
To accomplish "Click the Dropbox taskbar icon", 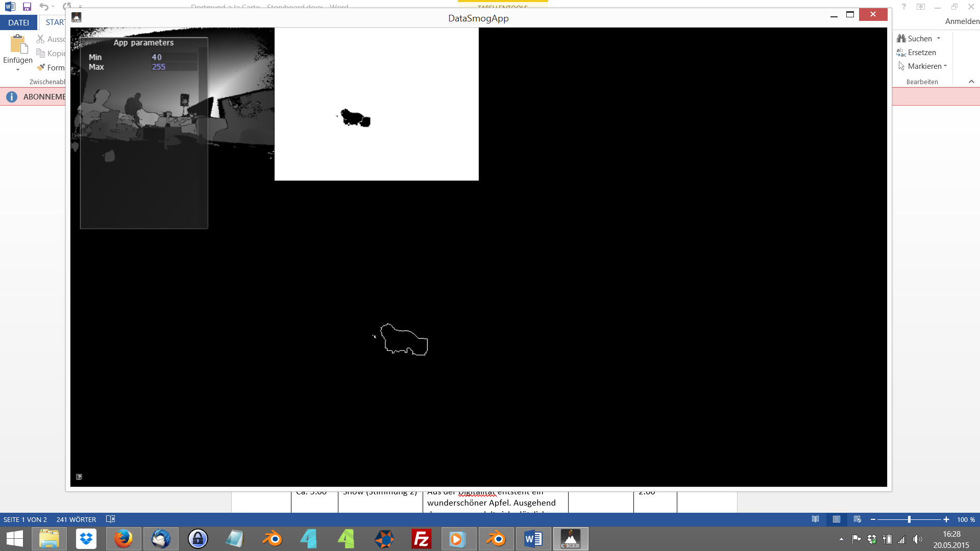I will (86, 539).
